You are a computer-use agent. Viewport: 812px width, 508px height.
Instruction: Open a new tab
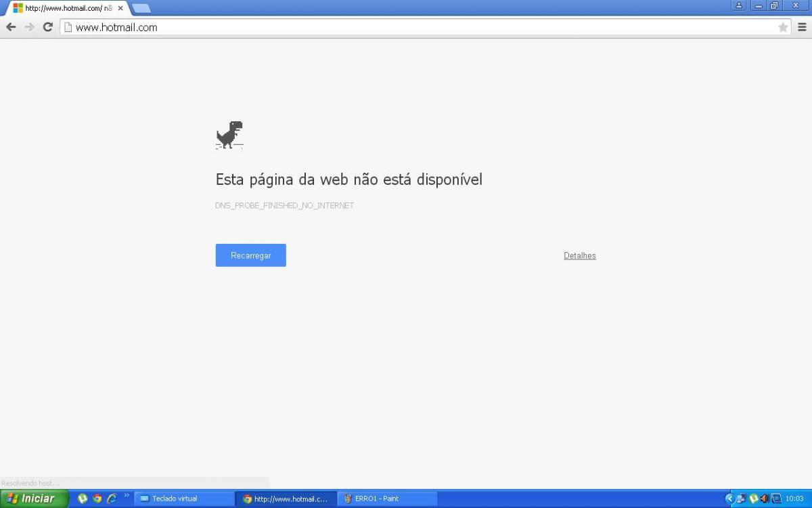tap(141, 8)
